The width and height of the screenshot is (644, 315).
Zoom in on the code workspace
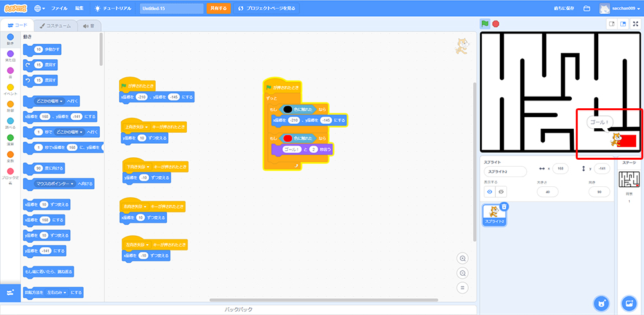coord(462,258)
